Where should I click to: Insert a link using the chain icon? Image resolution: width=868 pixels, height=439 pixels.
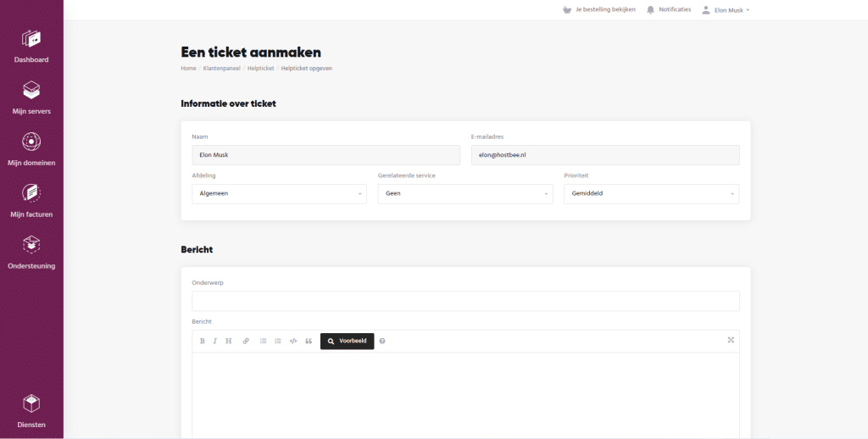pyautogui.click(x=246, y=341)
